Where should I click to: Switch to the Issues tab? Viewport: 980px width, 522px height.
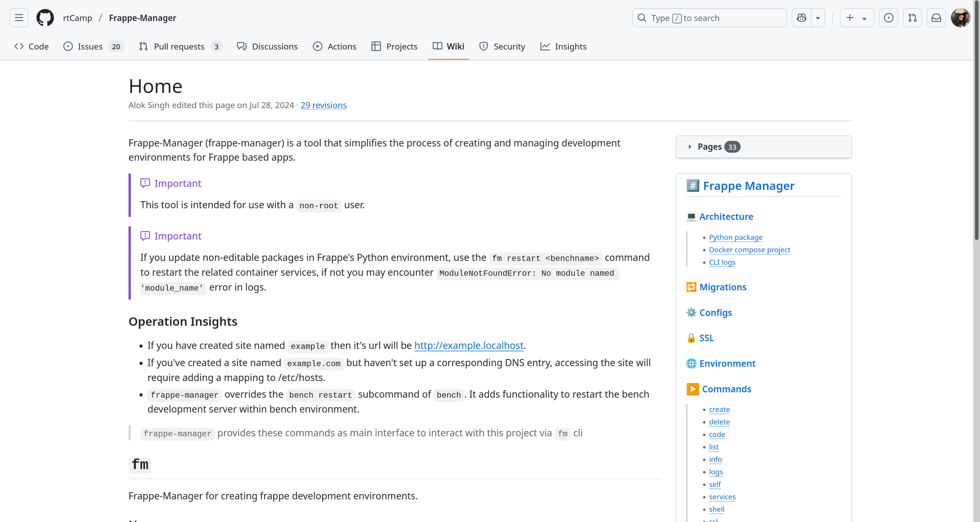(x=94, y=46)
